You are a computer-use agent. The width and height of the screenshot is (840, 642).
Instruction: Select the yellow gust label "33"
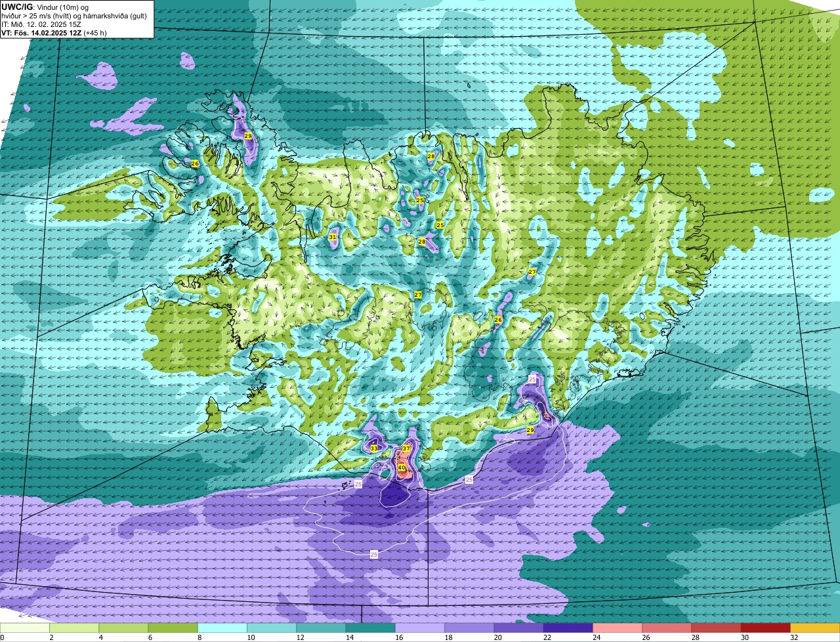(374, 448)
